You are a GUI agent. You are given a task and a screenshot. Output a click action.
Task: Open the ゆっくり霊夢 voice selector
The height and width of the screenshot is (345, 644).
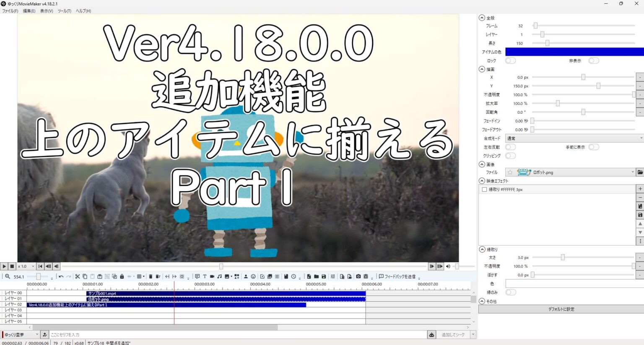click(21, 335)
